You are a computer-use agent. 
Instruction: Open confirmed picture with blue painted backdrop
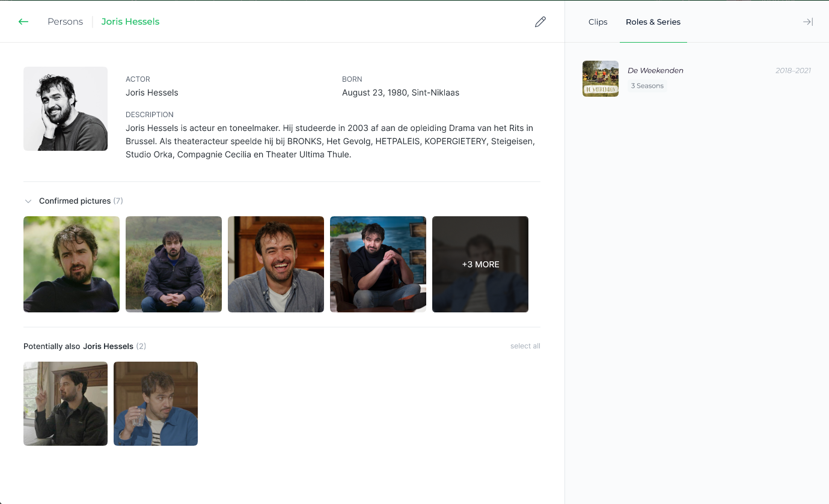(x=378, y=264)
